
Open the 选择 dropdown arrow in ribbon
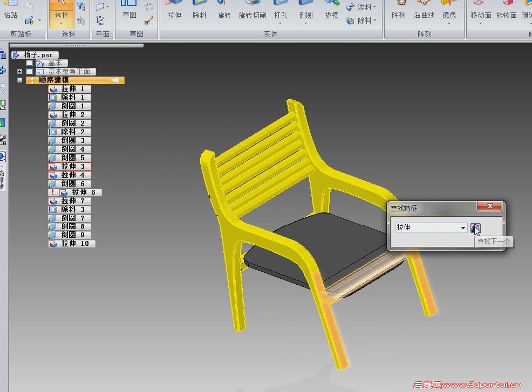(62, 24)
